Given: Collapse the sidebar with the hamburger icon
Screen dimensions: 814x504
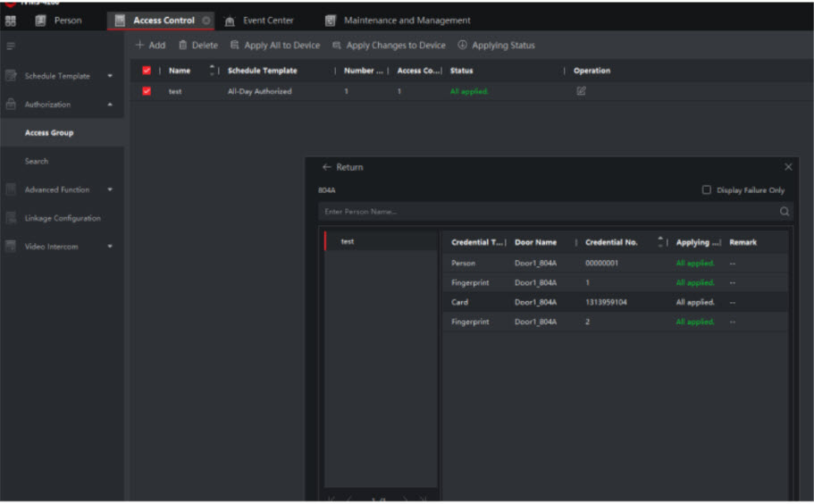Looking at the screenshot, I should coord(11,45).
